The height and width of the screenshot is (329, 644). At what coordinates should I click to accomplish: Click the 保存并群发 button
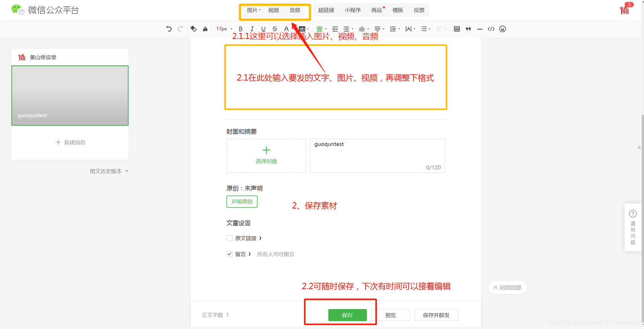click(x=436, y=315)
